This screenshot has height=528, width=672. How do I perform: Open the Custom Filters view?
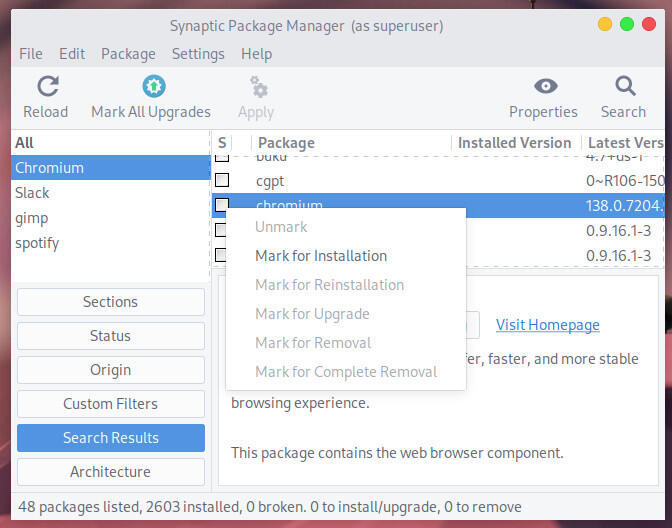[x=110, y=404]
